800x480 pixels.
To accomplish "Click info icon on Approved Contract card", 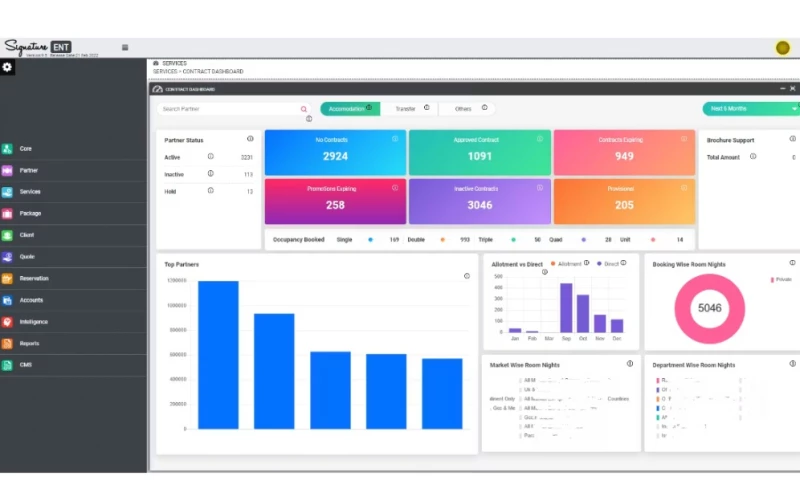I will tap(540, 139).
